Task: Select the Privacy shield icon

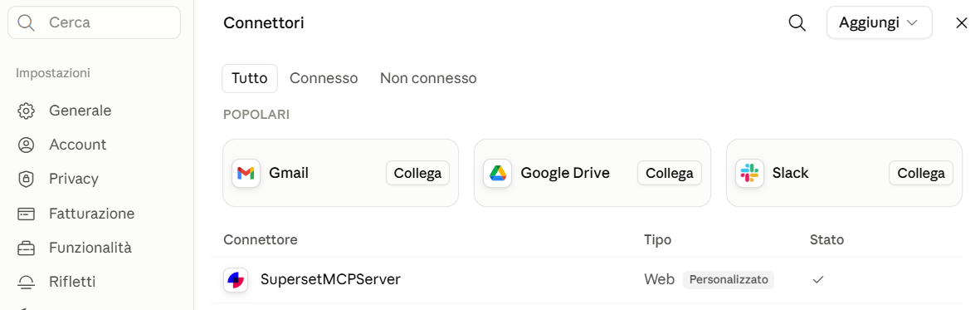Action: [26, 180]
